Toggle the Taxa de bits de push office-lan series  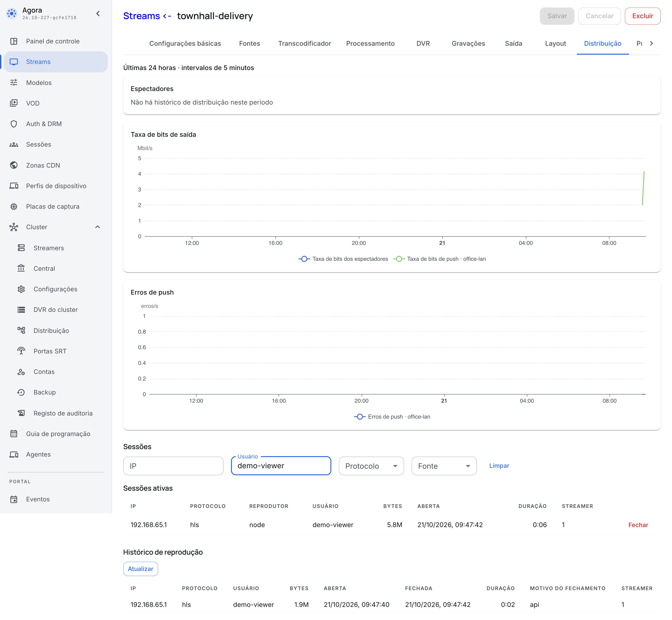tap(439, 259)
